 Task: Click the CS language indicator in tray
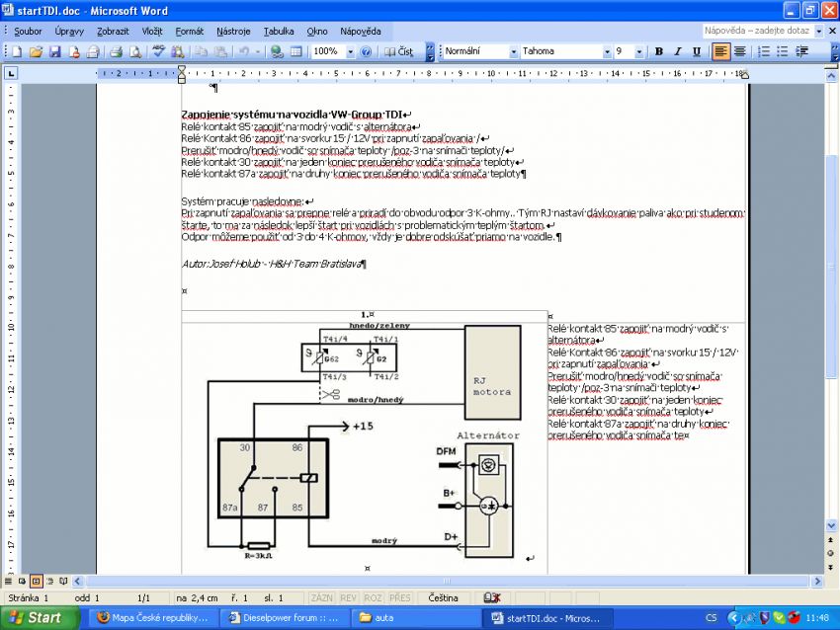point(711,618)
